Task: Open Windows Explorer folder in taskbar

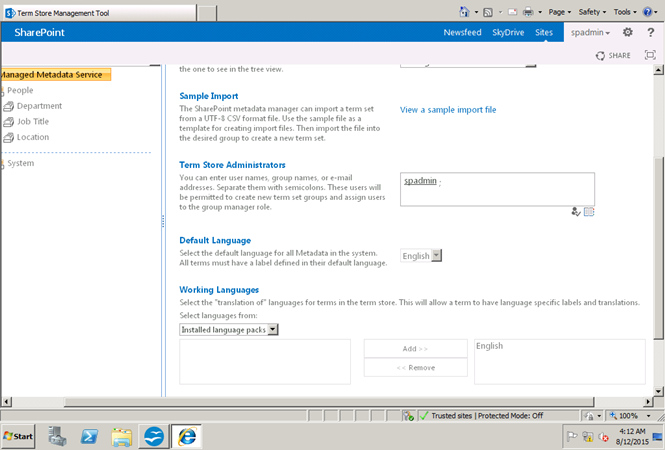Action: point(122,436)
